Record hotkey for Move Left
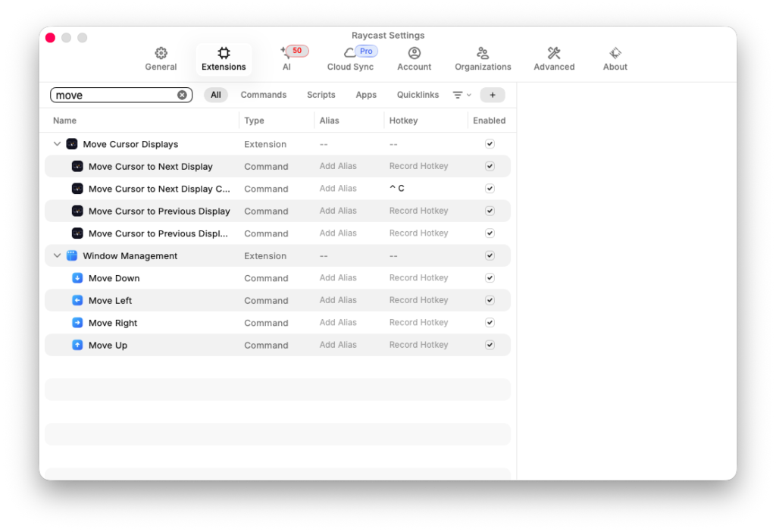This screenshot has height=532, width=776. coord(418,300)
